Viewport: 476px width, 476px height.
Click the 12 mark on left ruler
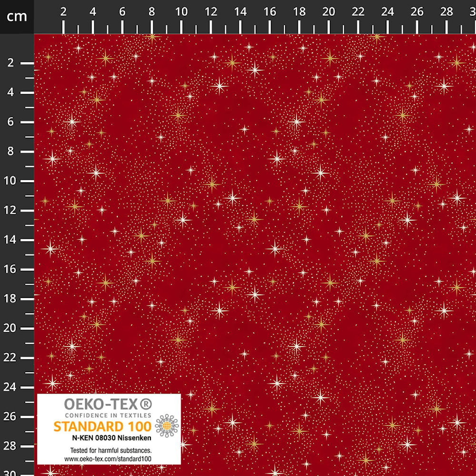click(10, 210)
